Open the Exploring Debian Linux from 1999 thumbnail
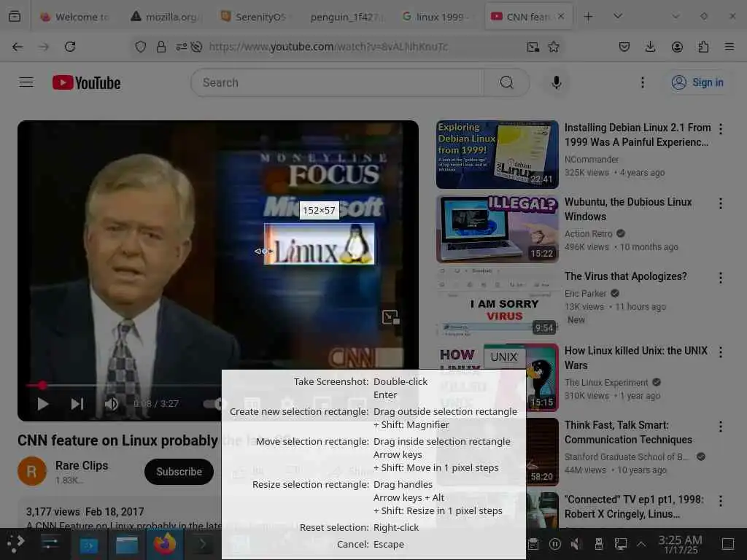The height and width of the screenshot is (560, 747). 498,155
